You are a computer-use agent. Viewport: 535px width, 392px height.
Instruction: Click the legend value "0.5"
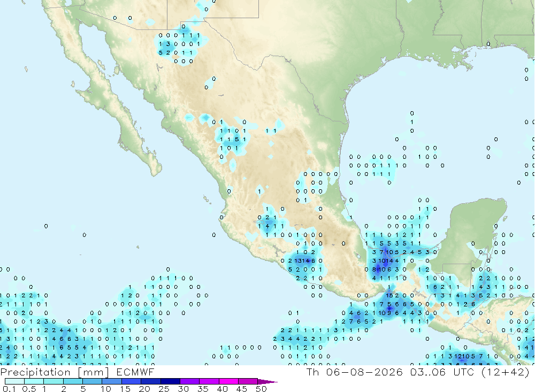[x=29, y=389]
